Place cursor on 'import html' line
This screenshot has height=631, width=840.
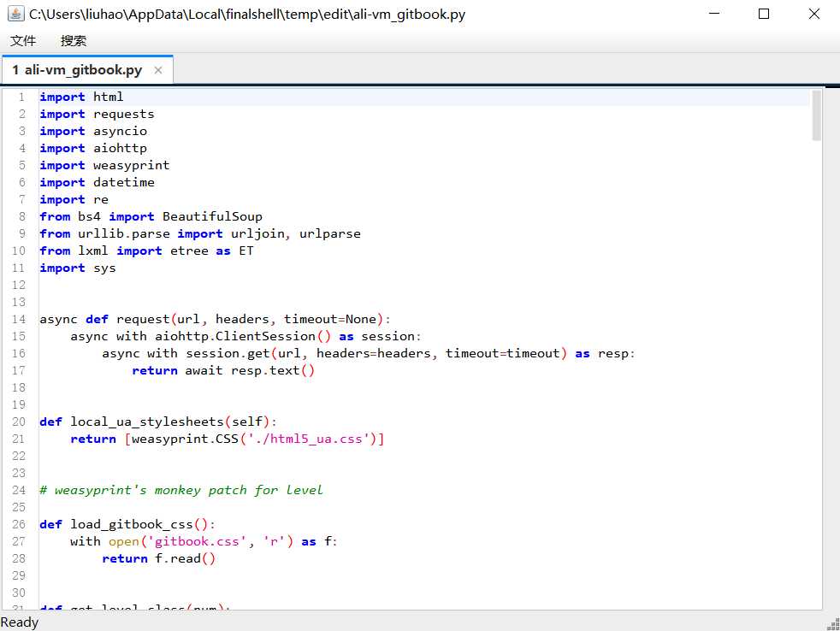coord(81,97)
